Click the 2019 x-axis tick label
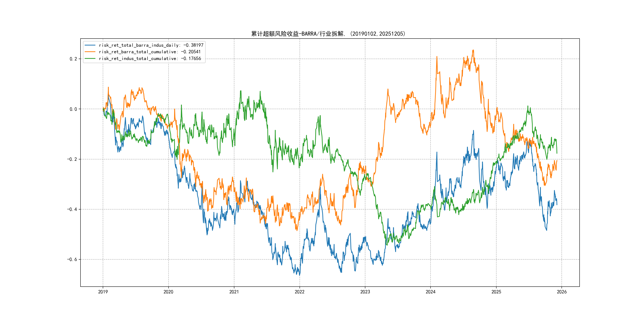 coord(103,292)
